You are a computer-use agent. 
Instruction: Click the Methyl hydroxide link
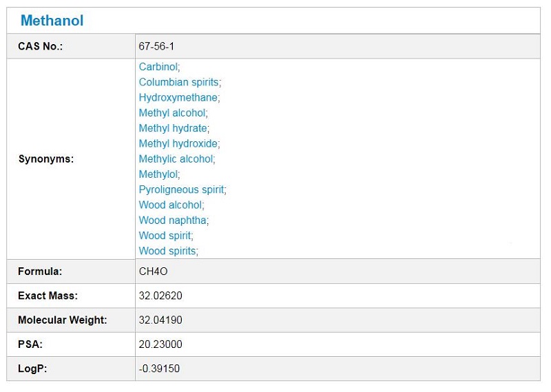(x=178, y=143)
